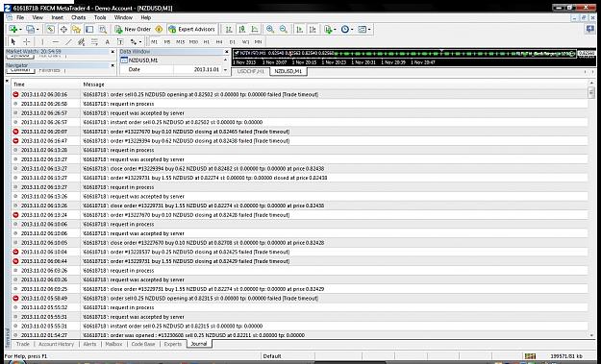Image resolution: width=601 pixels, height=364 pixels.
Task: Select the Text 'A' drawing tool
Action: pyautogui.click(x=108, y=41)
